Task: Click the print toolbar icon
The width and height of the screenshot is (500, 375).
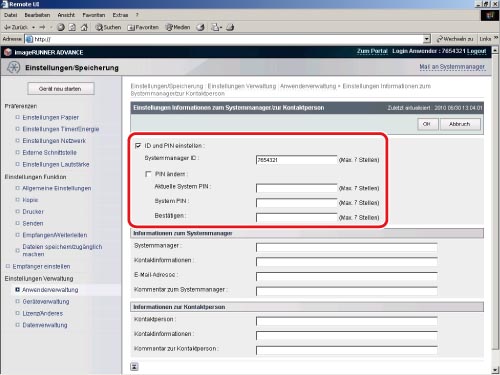Action: [x=230, y=27]
